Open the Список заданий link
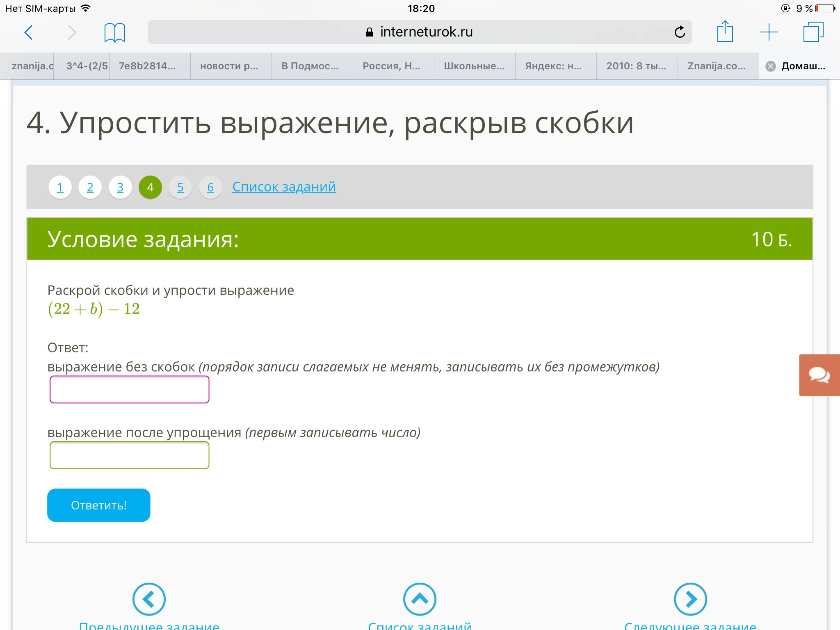 coord(284,187)
